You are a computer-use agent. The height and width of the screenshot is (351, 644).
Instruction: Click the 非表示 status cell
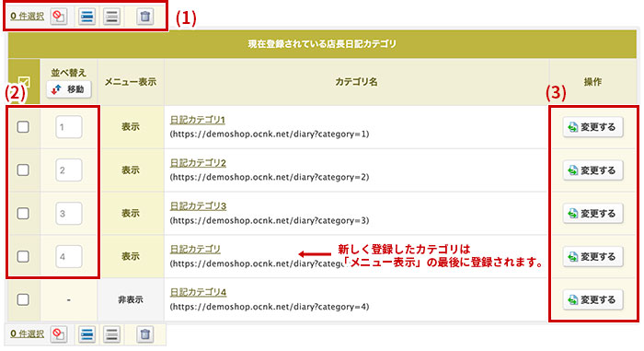point(131,300)
